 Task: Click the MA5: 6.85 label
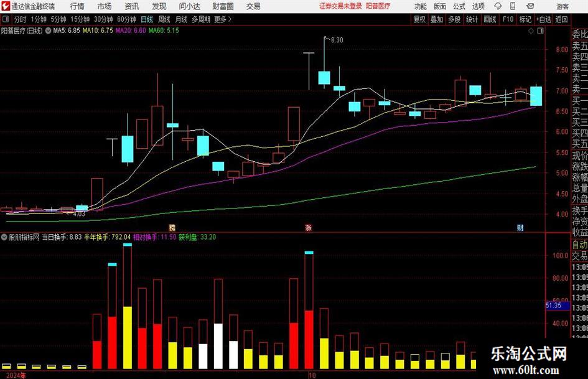point(67,30)
